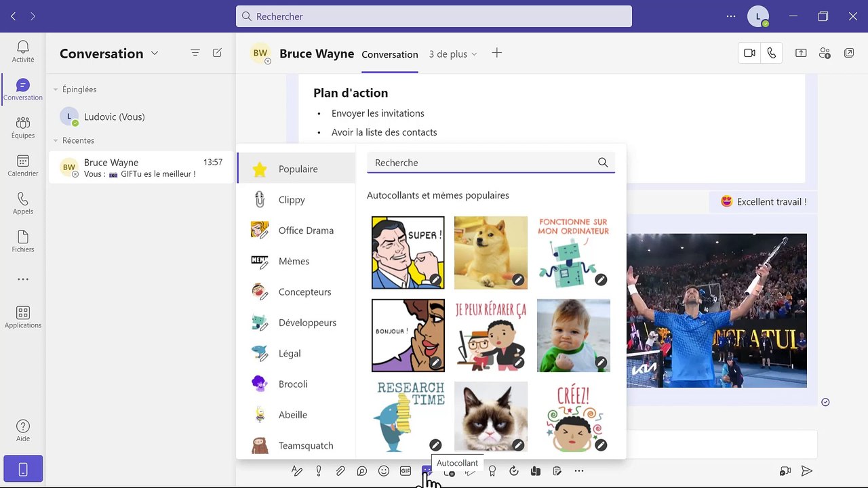Go forward with the right arrow
The image size is (868, 488).
click(x=33, y=16)
